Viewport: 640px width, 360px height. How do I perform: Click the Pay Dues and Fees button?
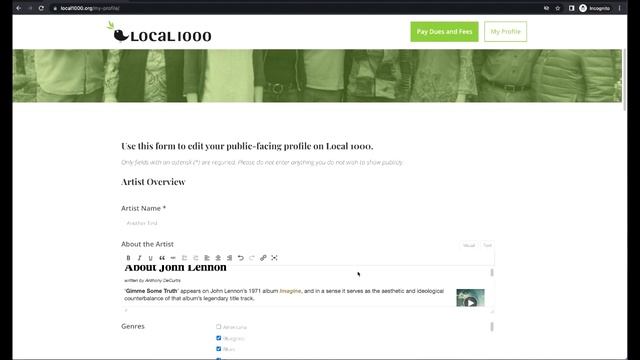pyautogui.click(x=444, y=31)
